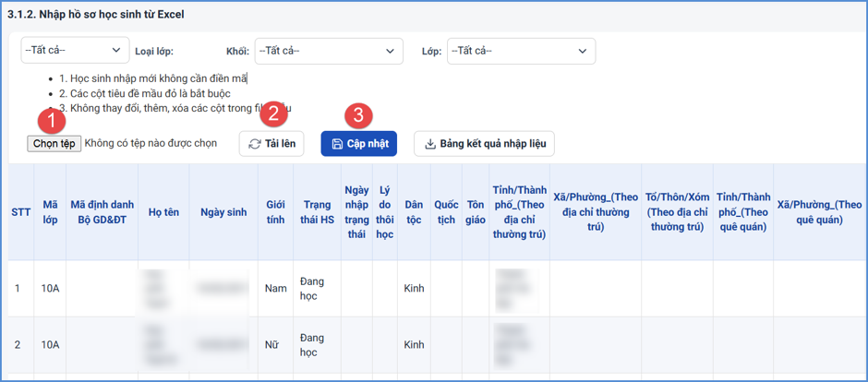Click heading 3.1.2 Nhập hồ sơ học sinh từ Excel

tap(96, 15)
